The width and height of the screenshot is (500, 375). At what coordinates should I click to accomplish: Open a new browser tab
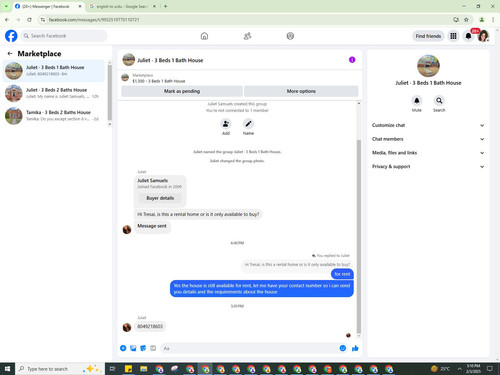165,6
